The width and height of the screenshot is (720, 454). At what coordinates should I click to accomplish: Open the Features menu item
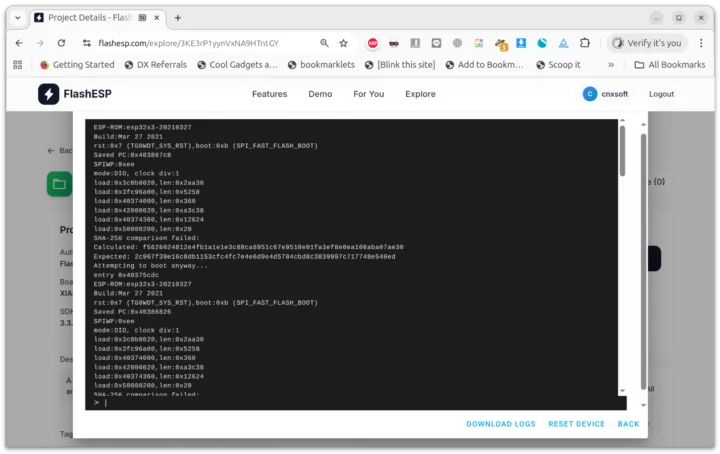(x=269, y=94)
